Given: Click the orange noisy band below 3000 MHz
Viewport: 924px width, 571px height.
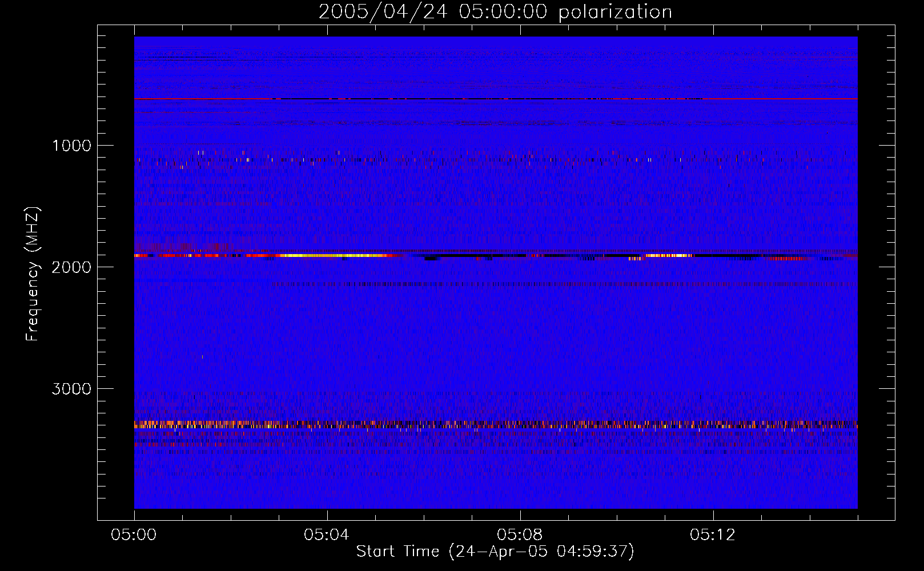Looking at the screenshot, I should (496, 424).
